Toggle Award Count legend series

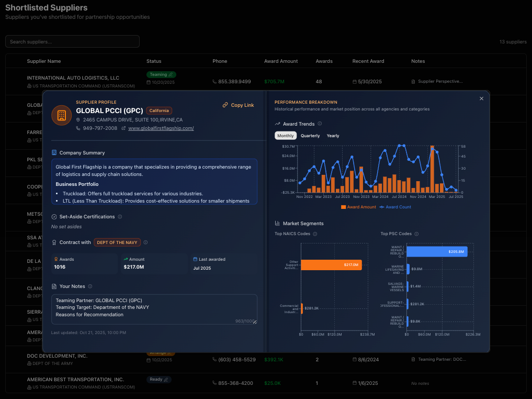click(x=395, y=207)
